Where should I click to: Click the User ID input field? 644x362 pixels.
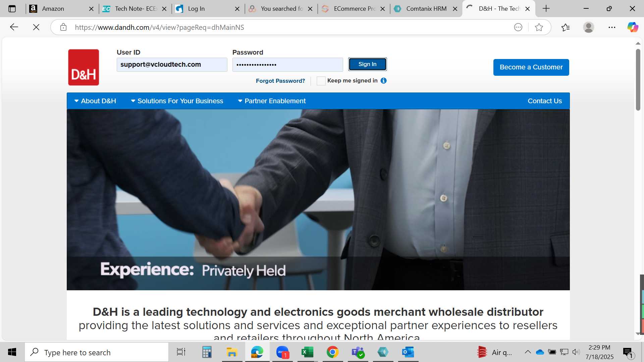point(172,65)
